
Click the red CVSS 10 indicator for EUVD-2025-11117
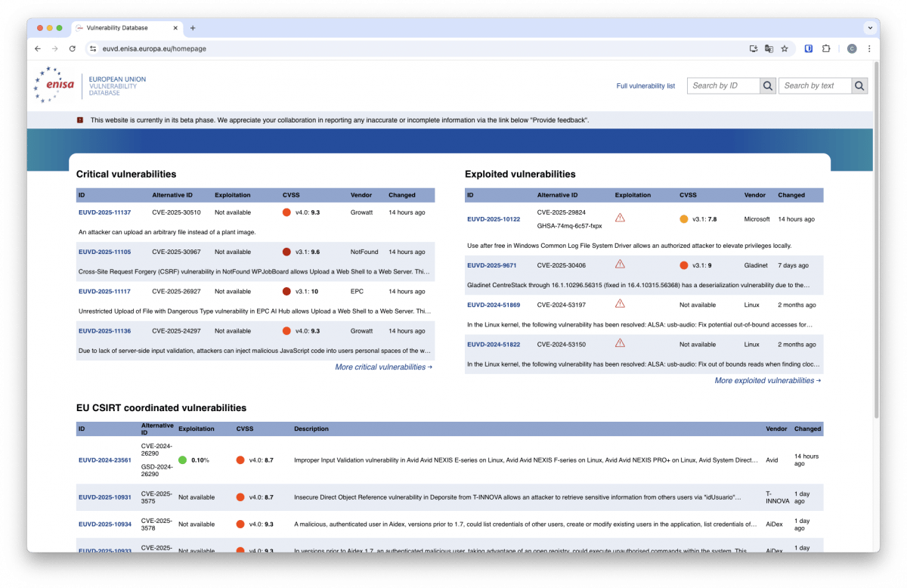pyautogui.click(x=286, y=292)
